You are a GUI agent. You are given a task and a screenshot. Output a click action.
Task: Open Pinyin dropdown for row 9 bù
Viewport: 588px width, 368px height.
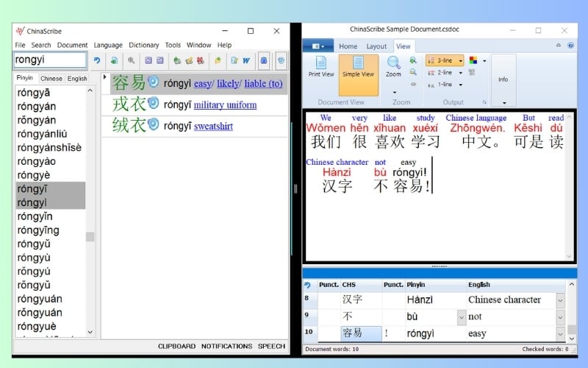coord(462,317)
